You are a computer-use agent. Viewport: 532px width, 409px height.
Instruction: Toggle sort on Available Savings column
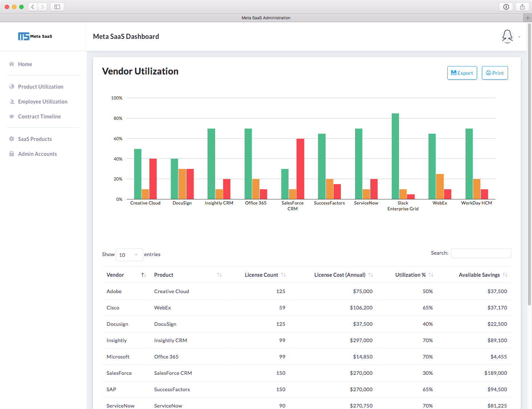click(505, 275)
